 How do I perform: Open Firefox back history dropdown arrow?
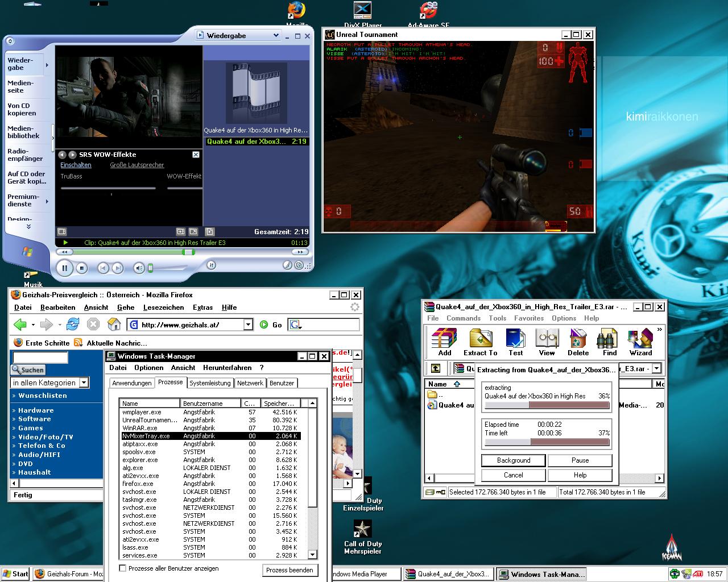point(33,325)
